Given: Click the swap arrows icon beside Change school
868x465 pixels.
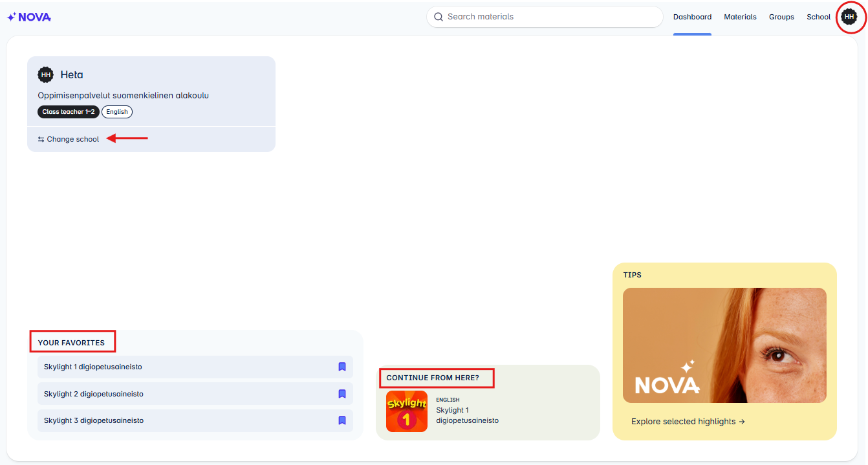Looking at the screenshot, I should pyautogui.click(x=39, y=138).
